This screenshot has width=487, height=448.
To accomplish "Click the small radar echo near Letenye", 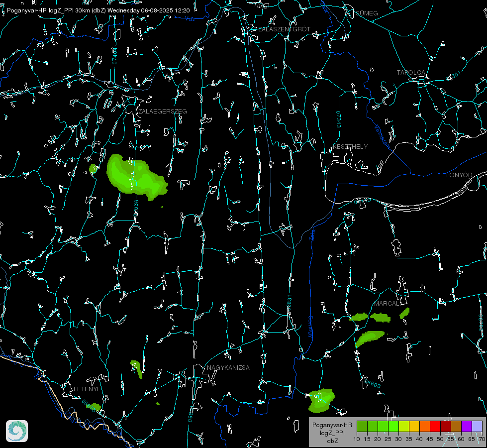I will coord(94,407).
